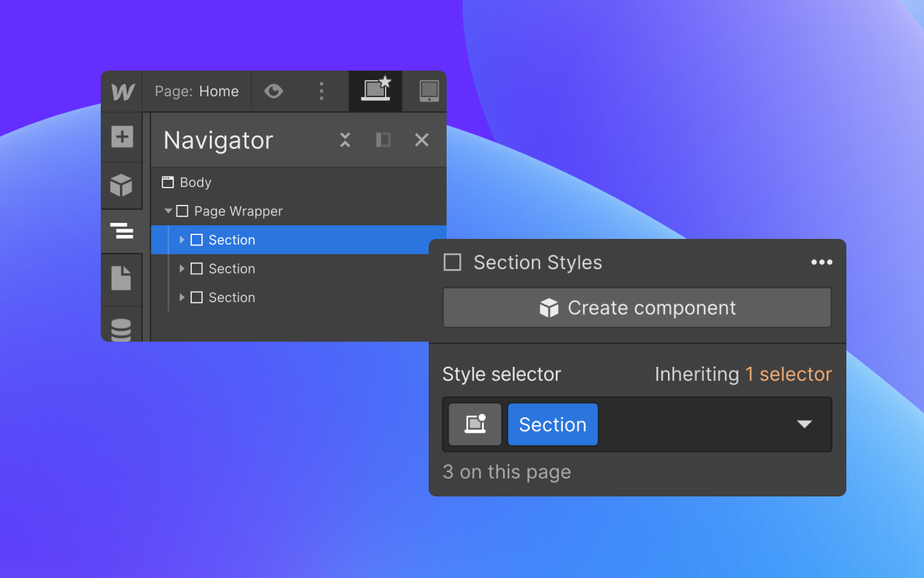The width and height of the screenshot is (924, 578).
Task: Collapse the Page Wrapper tree arrow
Action: (x=168, y=211)
